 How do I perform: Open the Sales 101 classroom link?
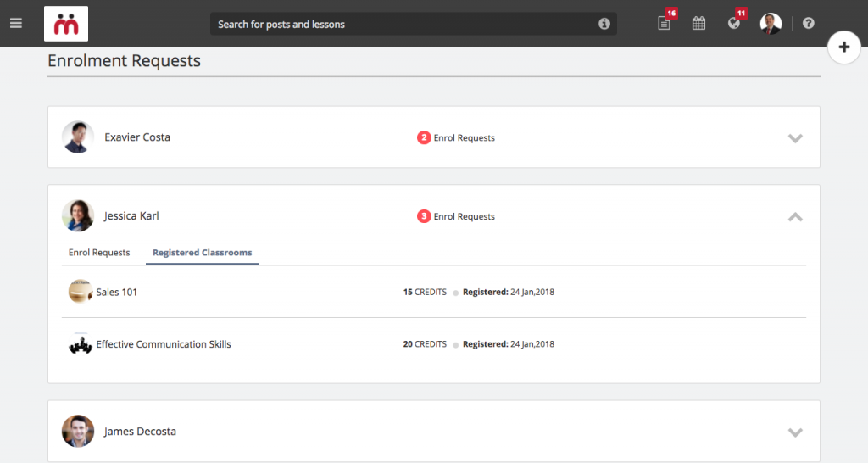116,292
